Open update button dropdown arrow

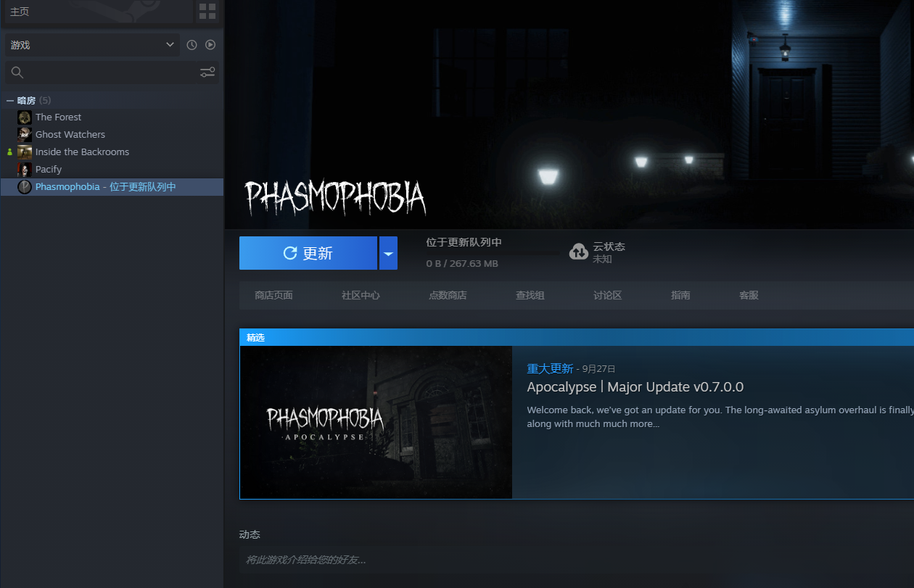pos(388,253)
